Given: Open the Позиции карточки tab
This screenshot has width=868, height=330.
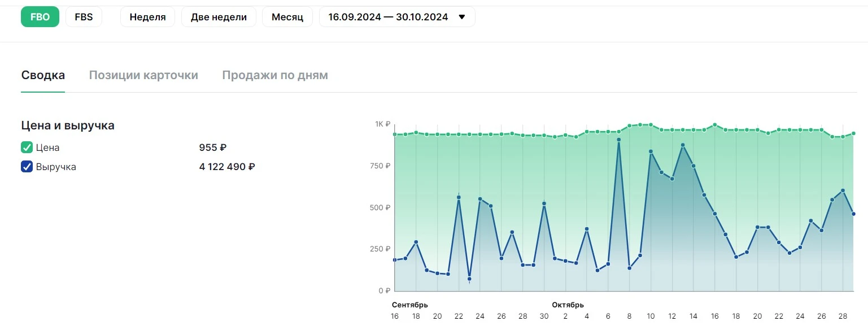Looking at the screenshot, I should [x=143, y=75].
